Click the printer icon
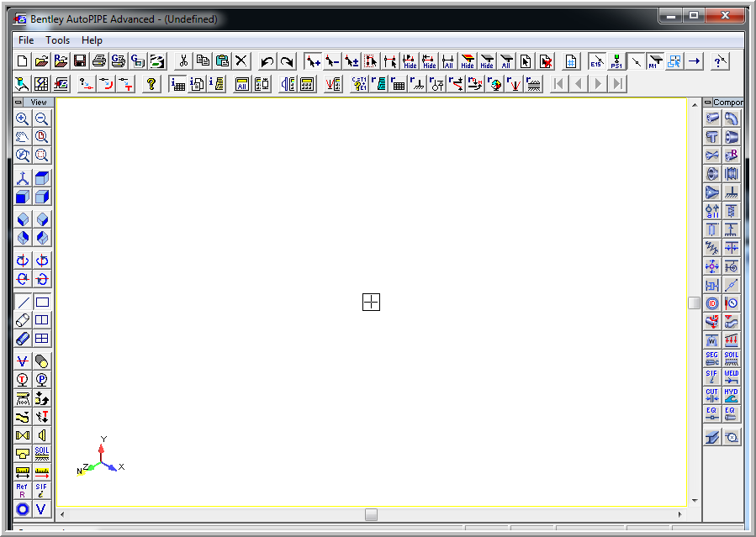 point(99,61)
